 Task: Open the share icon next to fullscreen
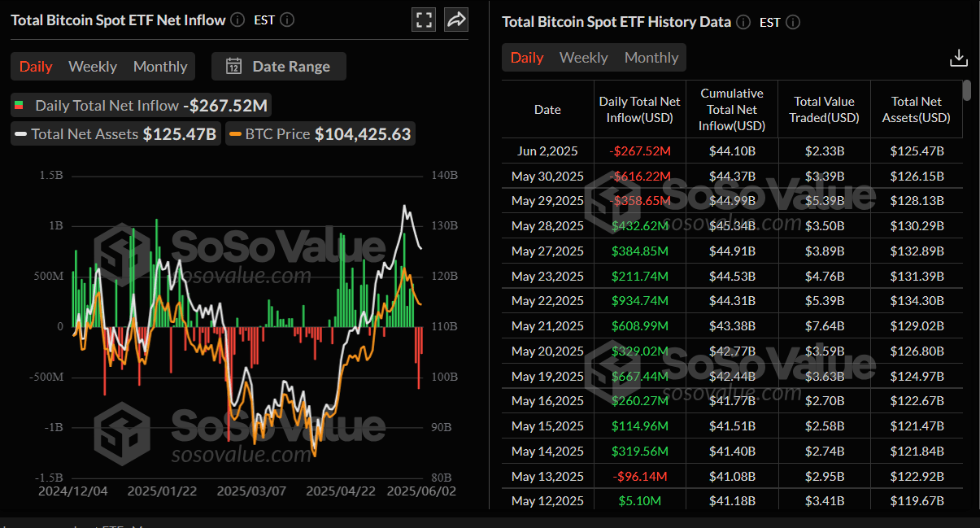pos(455,20)
